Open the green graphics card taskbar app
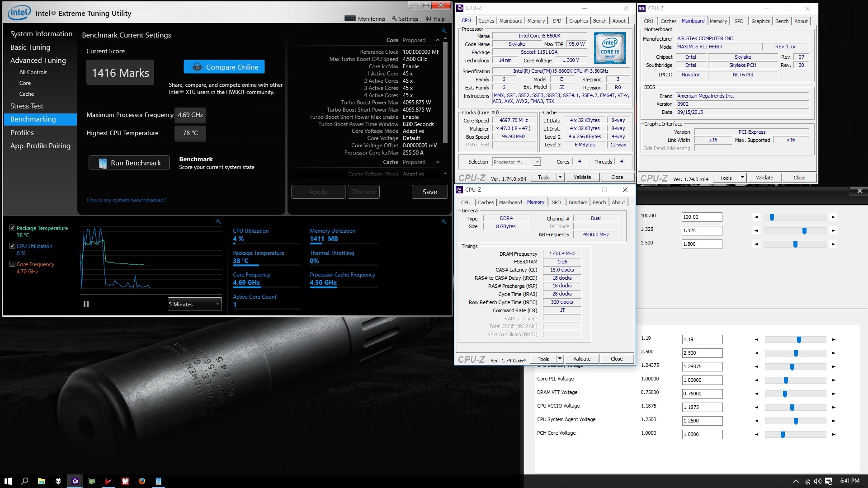868x488 pixels. coord(92,481)
